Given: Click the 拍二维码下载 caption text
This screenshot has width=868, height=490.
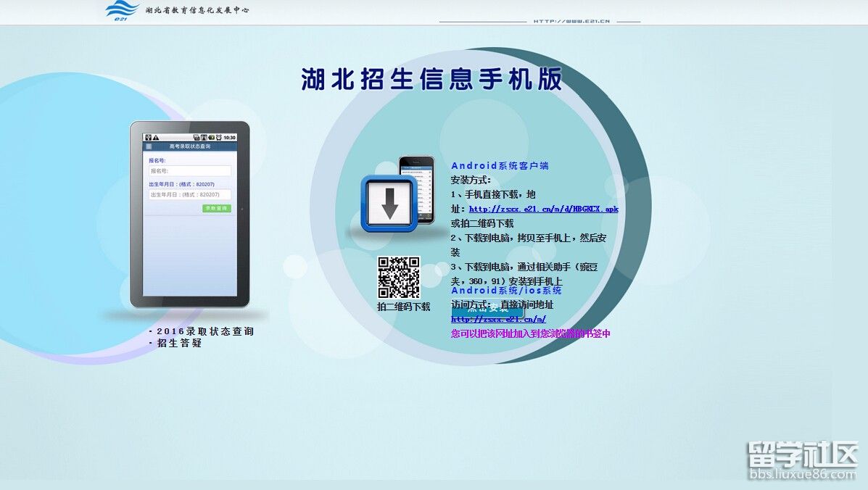Looking at the screenshot, I should [x=403, y=307].
